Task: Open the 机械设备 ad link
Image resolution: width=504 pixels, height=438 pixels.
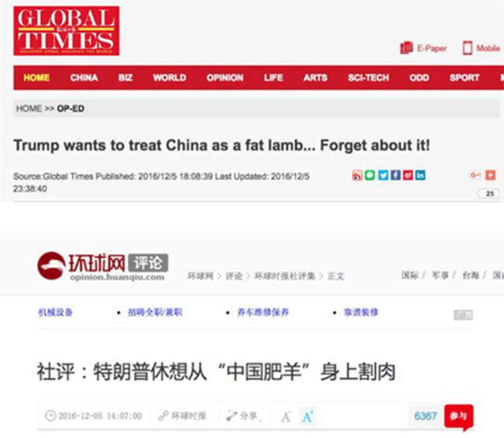Action: click(x=56, y=312)
